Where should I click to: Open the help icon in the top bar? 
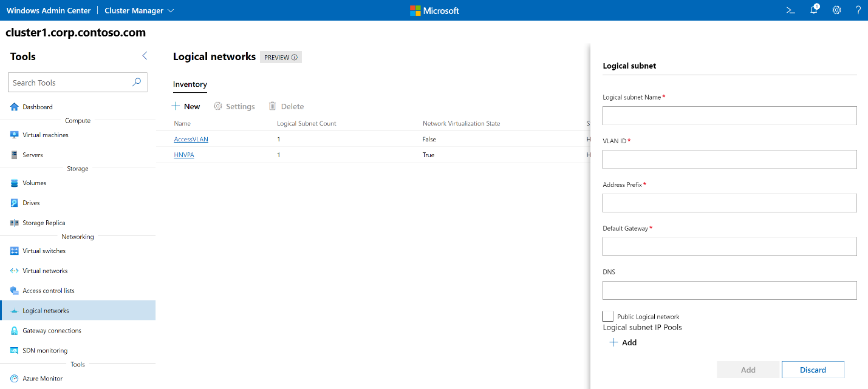pos(858,10)
